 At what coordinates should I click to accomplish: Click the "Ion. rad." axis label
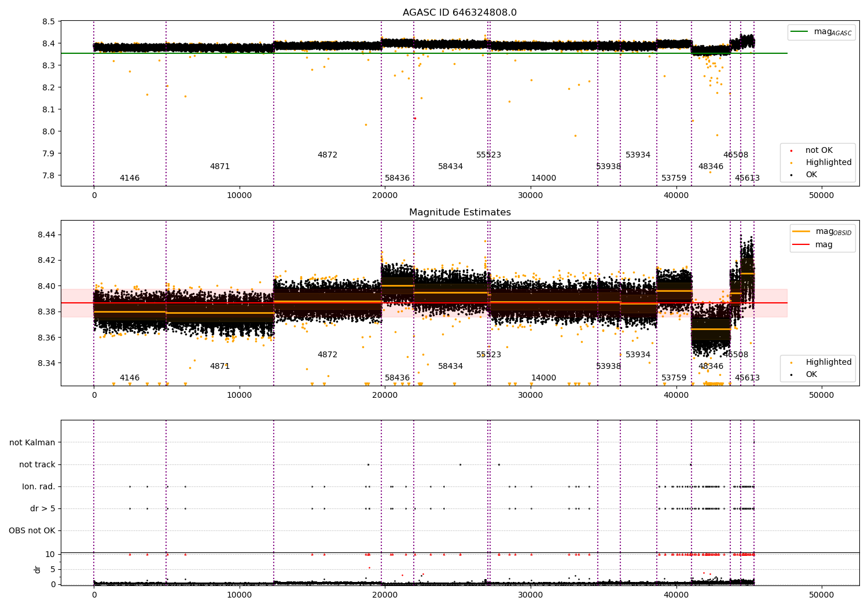point(39,487)
